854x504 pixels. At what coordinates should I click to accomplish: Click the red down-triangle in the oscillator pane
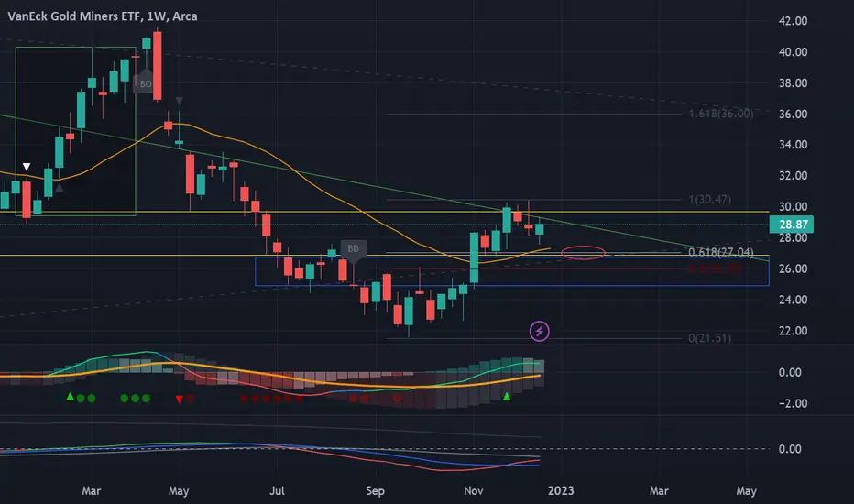pos(180,400)
